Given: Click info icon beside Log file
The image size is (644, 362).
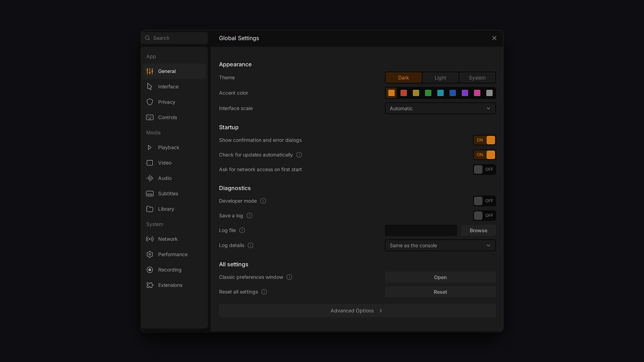Looking at the screenshot, I should click(242, 230).
